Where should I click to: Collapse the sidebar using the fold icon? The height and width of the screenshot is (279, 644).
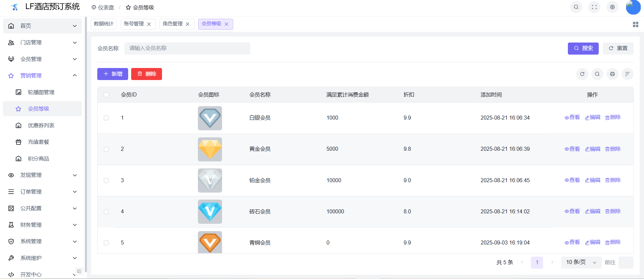pyautogui.click(x=79, y=271)
